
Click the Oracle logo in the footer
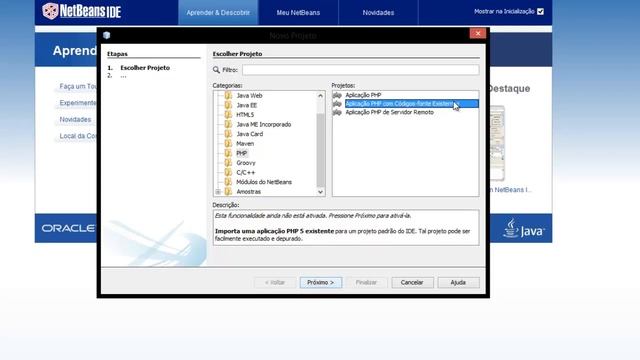click(x=68, y=228)
